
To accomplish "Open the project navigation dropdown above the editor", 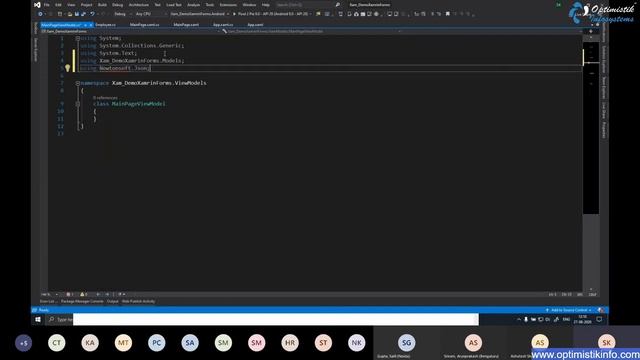I will (x=131, y=31).
